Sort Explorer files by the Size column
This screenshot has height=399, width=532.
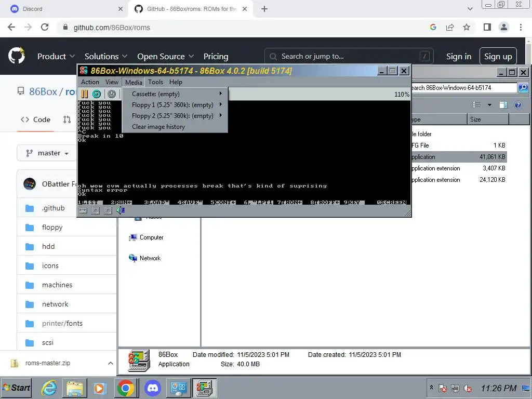[487, 119]
